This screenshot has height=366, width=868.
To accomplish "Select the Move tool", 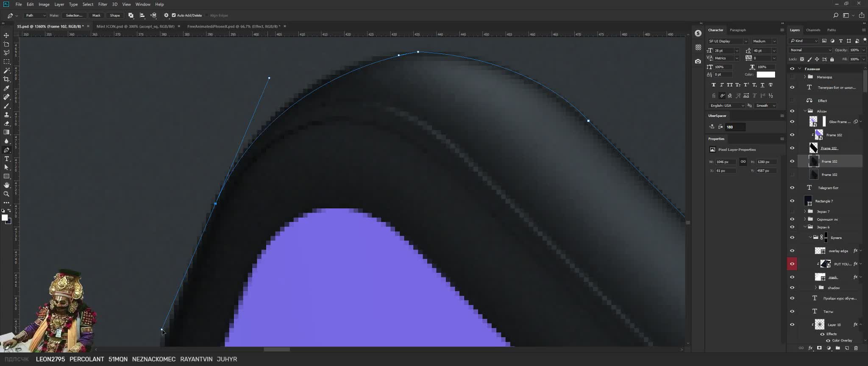I will pyautogui.click(x=6, y=36).
